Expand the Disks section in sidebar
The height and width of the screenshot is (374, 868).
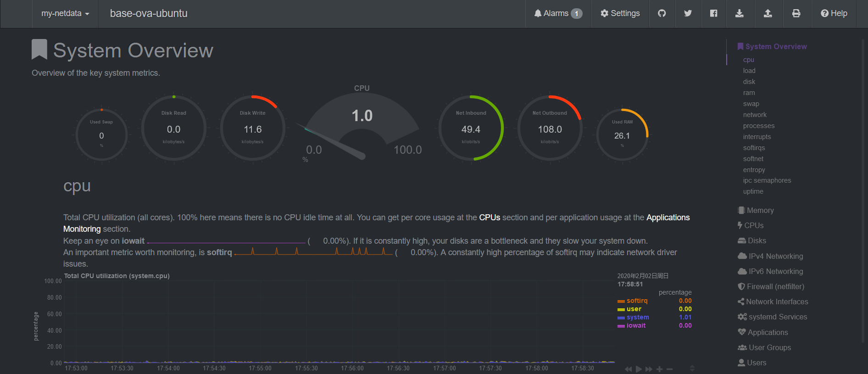[x=757, y=240]
